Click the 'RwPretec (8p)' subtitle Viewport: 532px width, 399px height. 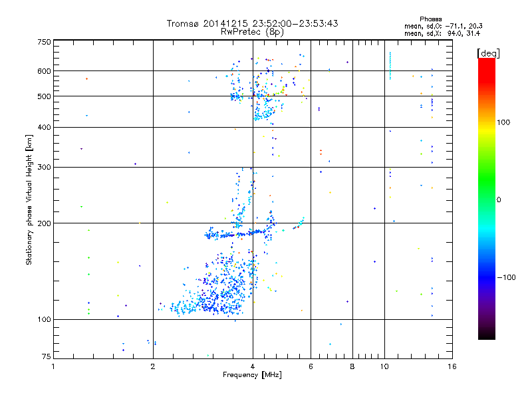pyautogui.click(x=252, y=32)
